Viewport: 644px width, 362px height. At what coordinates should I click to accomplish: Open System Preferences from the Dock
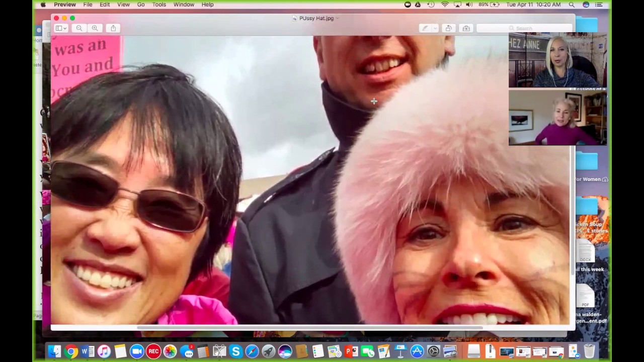coord(434,351)
